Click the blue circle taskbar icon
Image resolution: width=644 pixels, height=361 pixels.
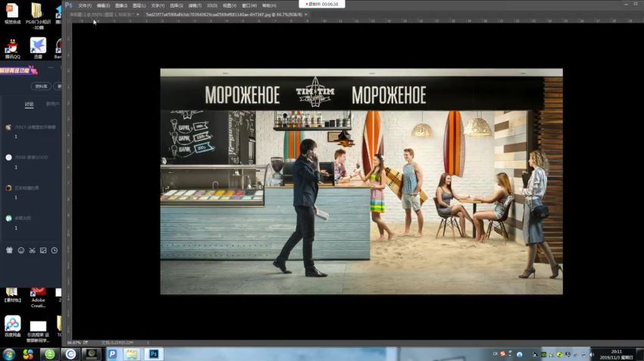click(x=70, y=354)
